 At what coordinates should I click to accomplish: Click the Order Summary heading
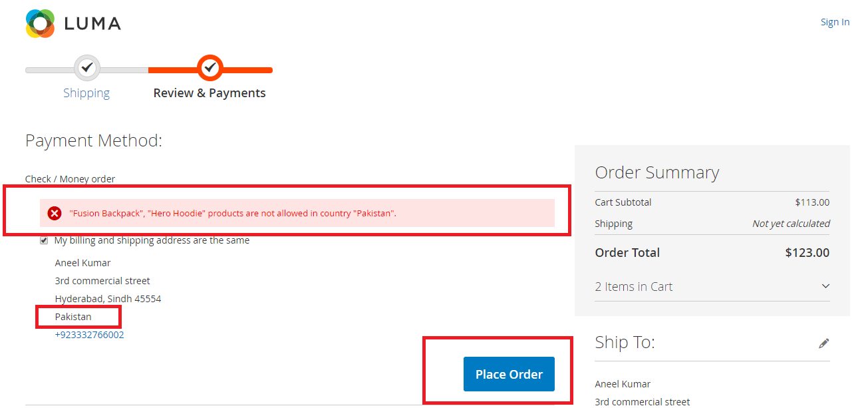656,173
